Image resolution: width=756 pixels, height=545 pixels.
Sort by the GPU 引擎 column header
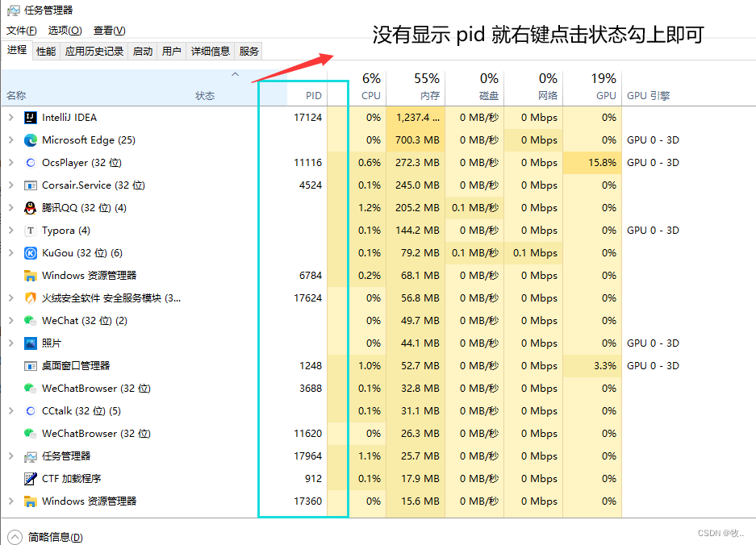pos(649,96)
